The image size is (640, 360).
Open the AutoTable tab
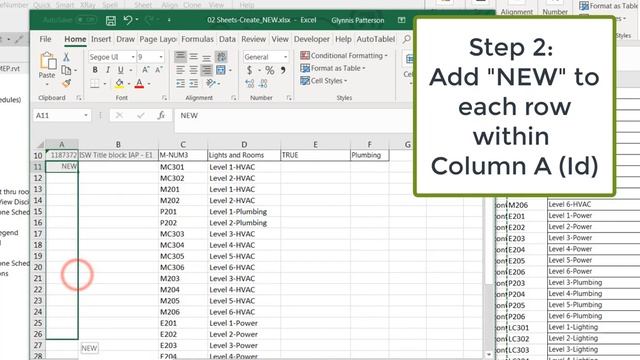[x=376, y=39]
